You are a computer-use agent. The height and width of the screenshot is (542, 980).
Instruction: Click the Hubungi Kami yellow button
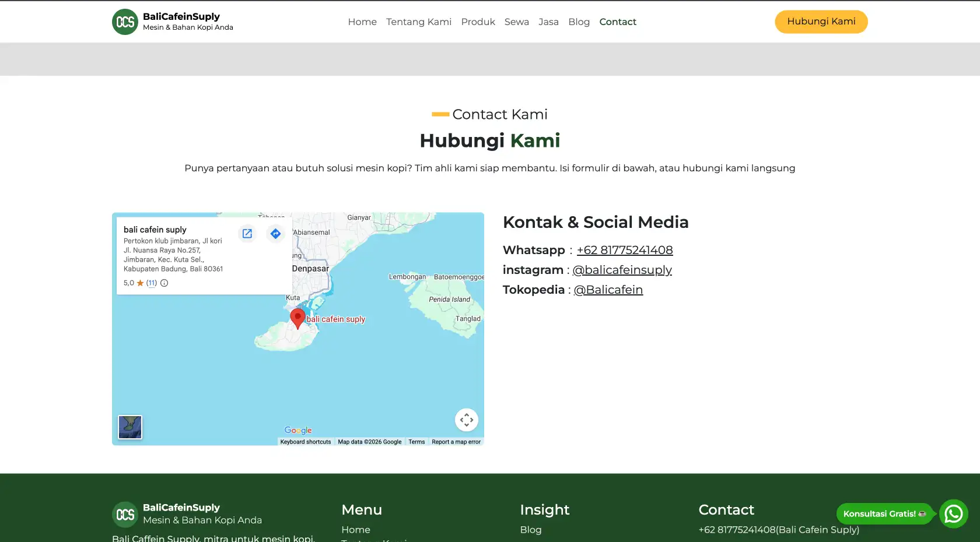click(821, 22)
